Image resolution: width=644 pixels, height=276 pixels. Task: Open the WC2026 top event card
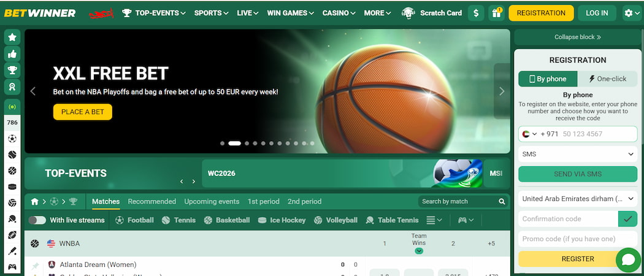[x=342, y=174]
